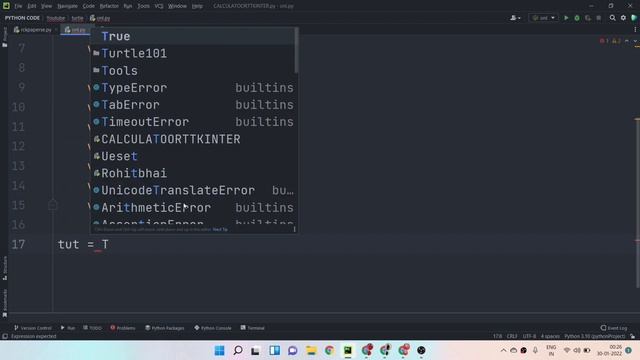This screenshot has width=640, height=360.
Task: Click the error count indicator in the editor
Action: (604, 41)
